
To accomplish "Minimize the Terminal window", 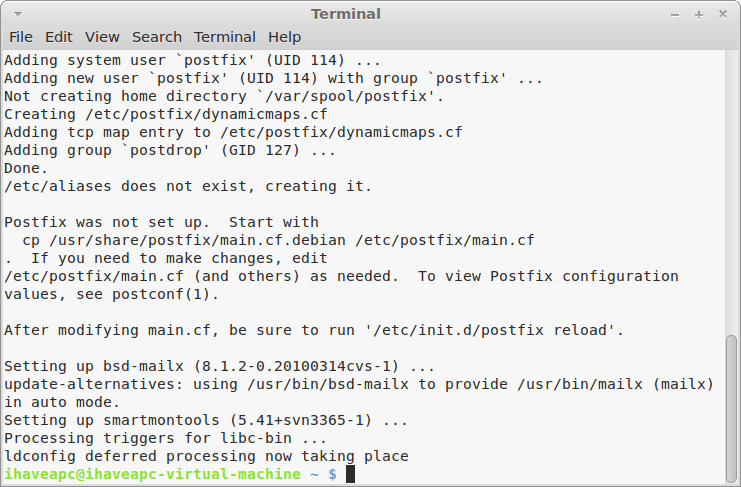I will 675,15.
